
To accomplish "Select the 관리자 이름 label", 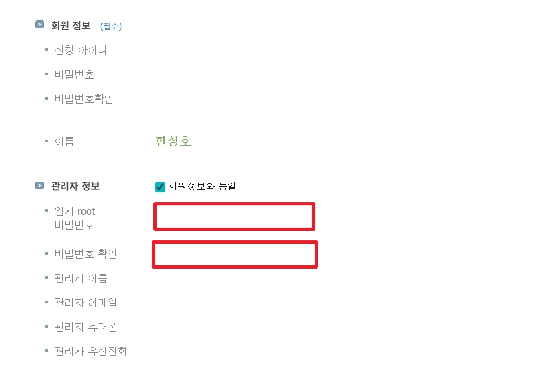I will tap(81, 278).
